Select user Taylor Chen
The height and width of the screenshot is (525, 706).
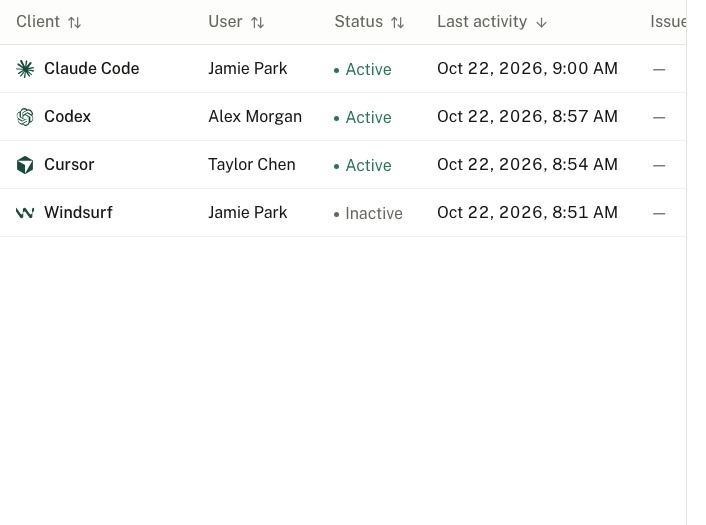(252, 165)
